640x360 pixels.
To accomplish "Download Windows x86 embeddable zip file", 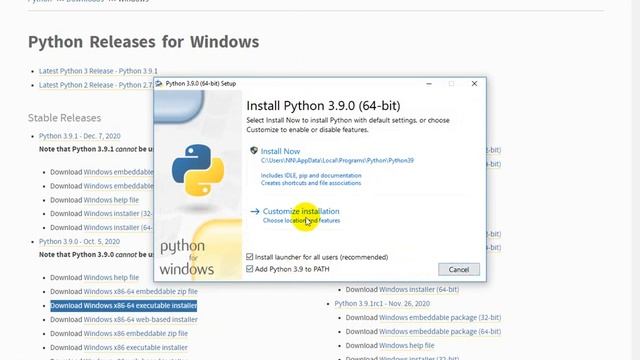I will (136, 333).
